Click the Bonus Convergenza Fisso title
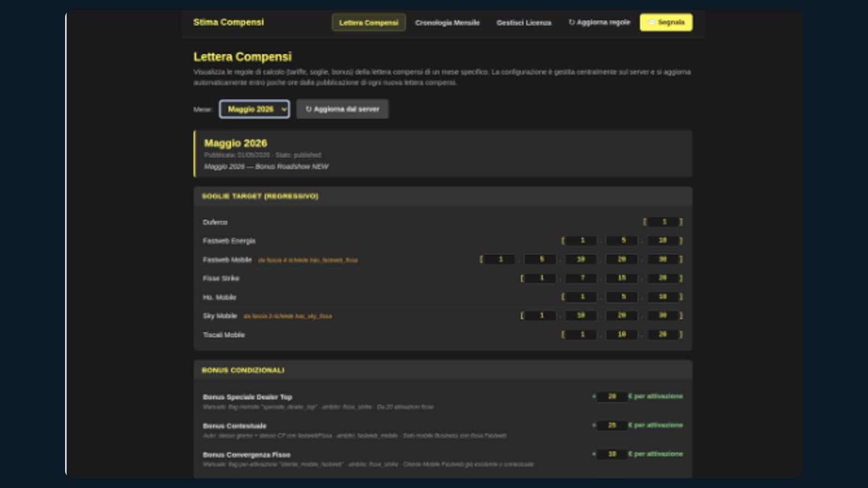This screenshot has height=488, width=868. point(247,454)
